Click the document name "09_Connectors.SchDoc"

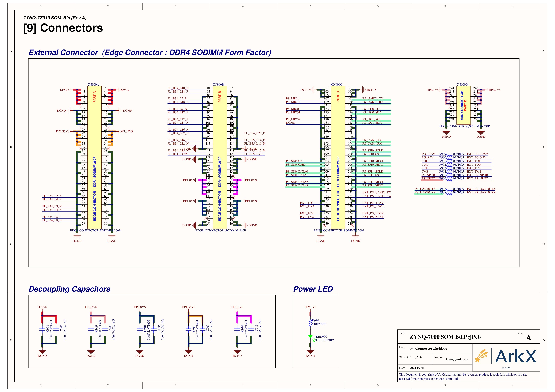(x=428, y=348)
